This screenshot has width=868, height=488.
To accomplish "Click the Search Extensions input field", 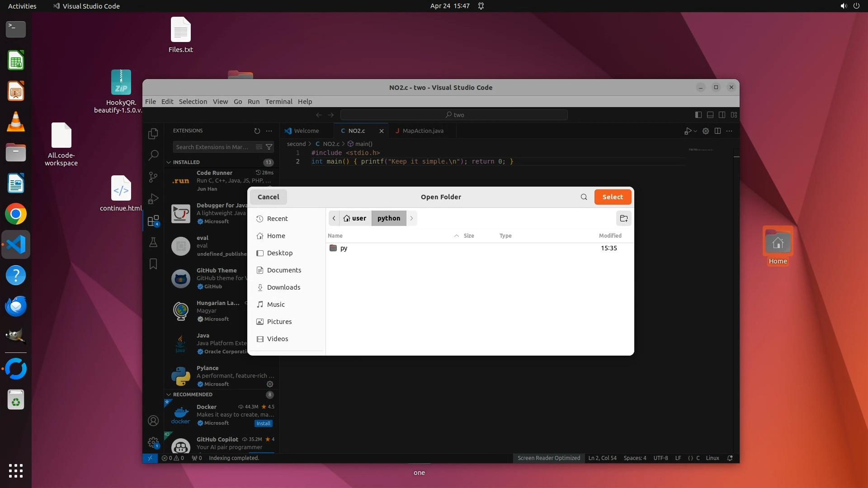I will (212, 147).
